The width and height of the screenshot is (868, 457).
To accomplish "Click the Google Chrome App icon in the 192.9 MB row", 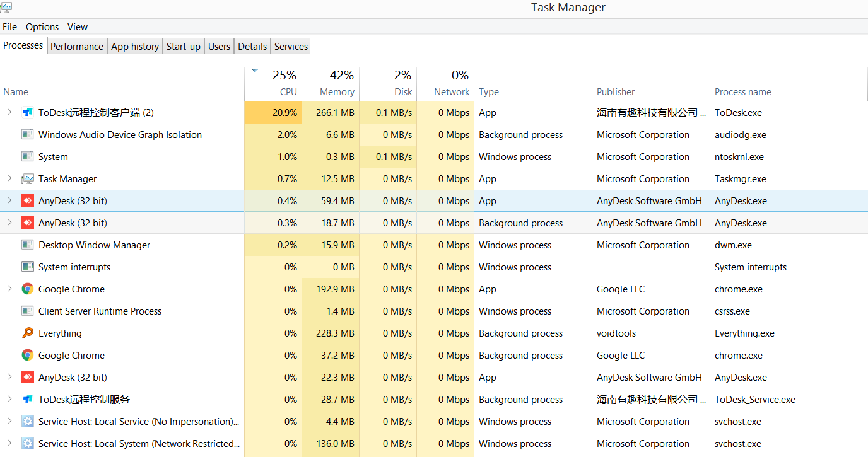I will pos(27,289).
